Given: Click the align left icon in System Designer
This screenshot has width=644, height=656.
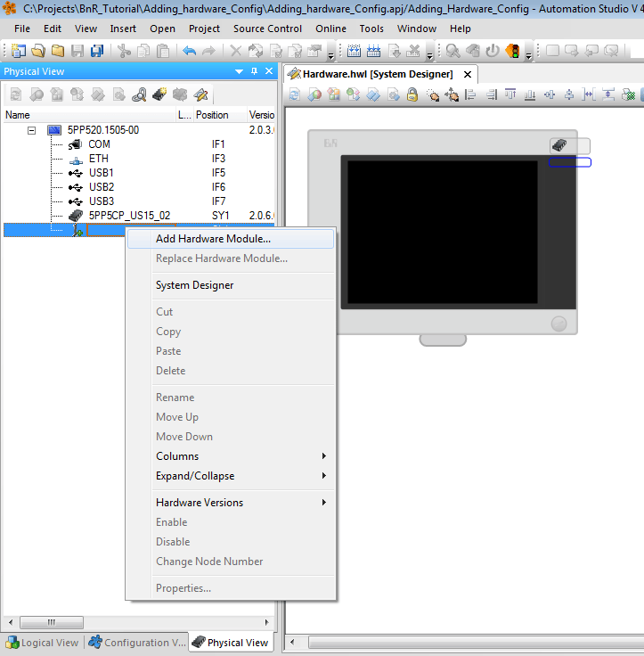Looking at the screenshot, I should 470,95.
